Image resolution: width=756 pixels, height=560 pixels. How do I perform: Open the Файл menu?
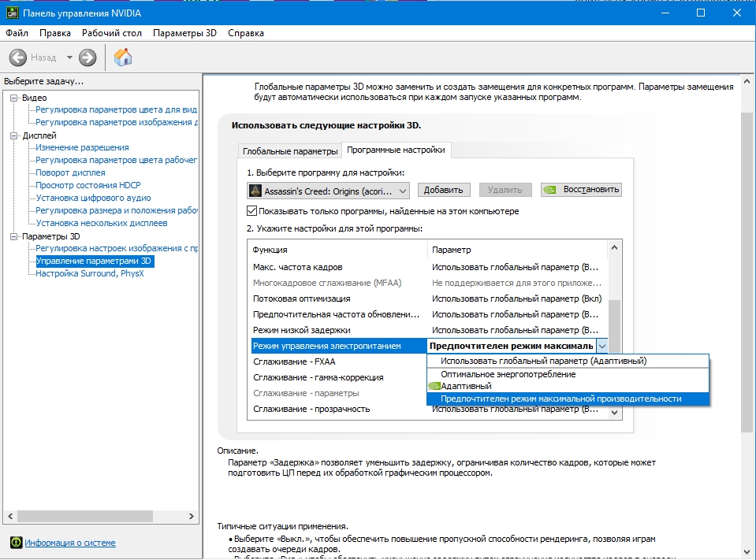tap(17, 33)
